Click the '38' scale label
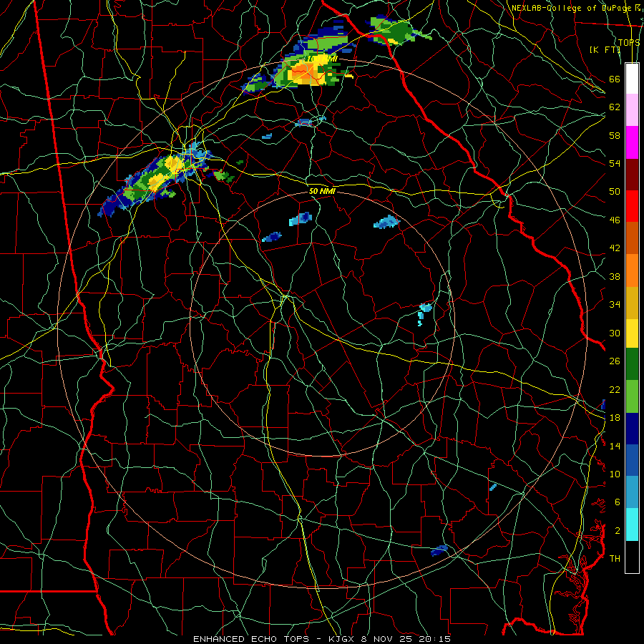644x644 pixels. [x=615, y=276]
